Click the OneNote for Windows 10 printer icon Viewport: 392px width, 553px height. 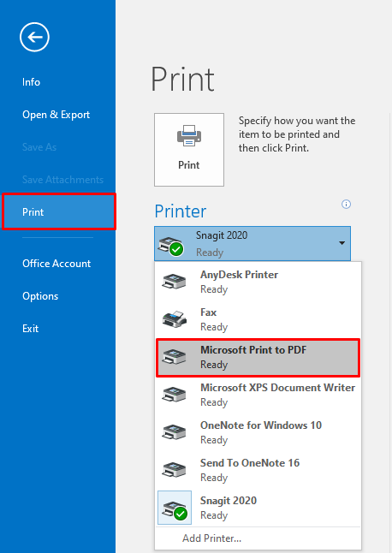tap(174, 432)
